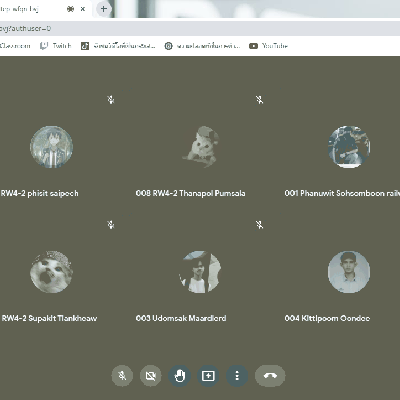Click muted mic icon on Thanapol's tile
Screen dimensions: 400x400
point(260,100)
